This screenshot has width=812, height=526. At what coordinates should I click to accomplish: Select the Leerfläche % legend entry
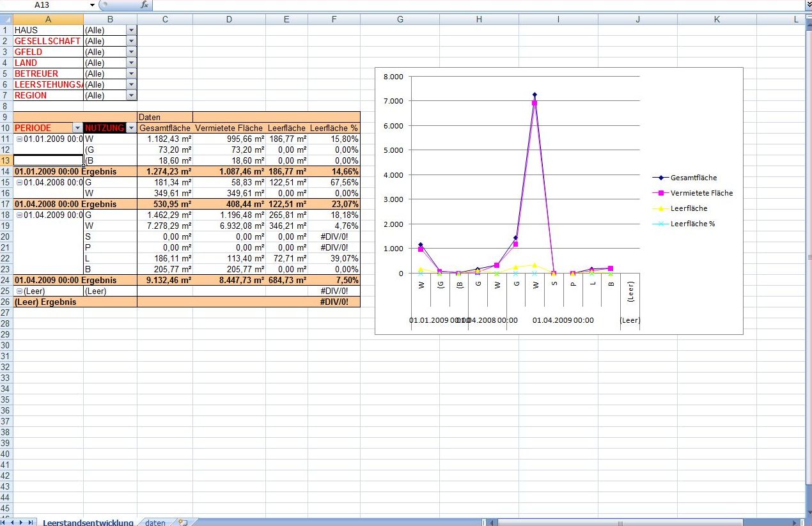coord(683,224)
